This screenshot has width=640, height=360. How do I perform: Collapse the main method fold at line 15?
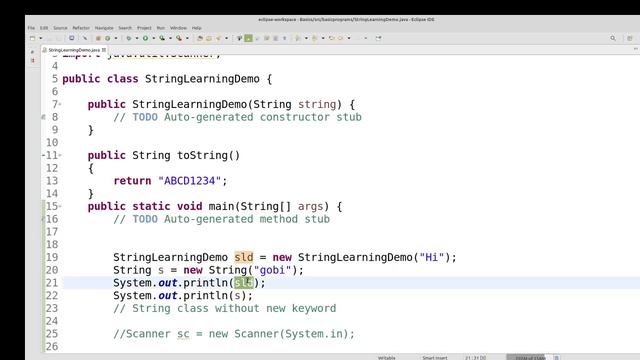pos(60,207)
